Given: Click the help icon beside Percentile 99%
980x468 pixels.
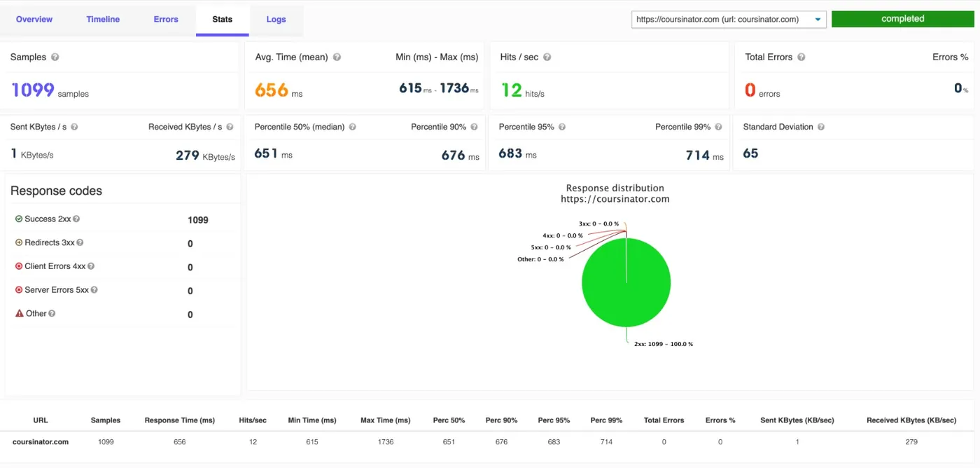Looking at the screenshot, I should pyautogui.click(x=718, y=128).
